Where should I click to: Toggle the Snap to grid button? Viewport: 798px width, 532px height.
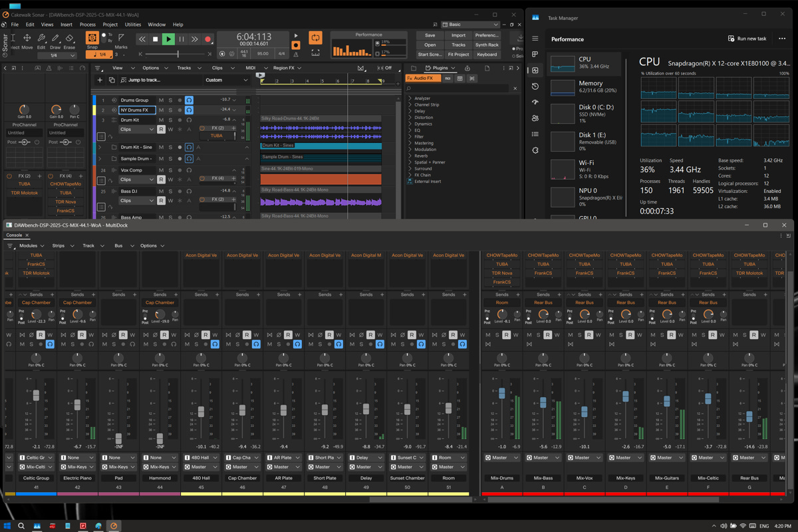[x=92, y=39]
